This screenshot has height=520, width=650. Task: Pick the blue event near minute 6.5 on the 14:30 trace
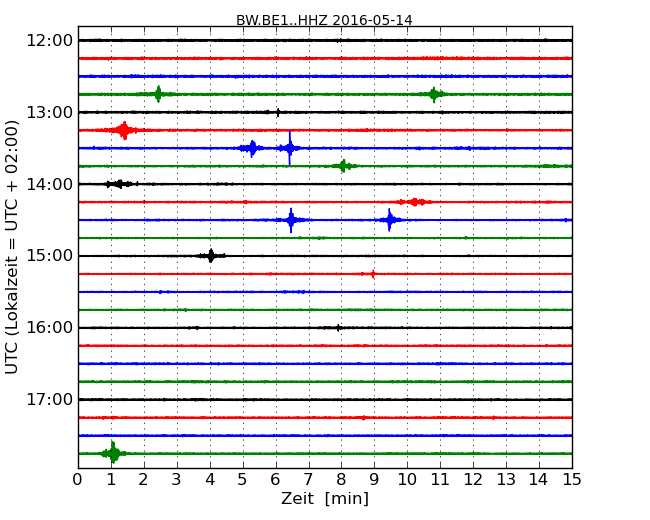pyautogui.click(x=291, y=220)
